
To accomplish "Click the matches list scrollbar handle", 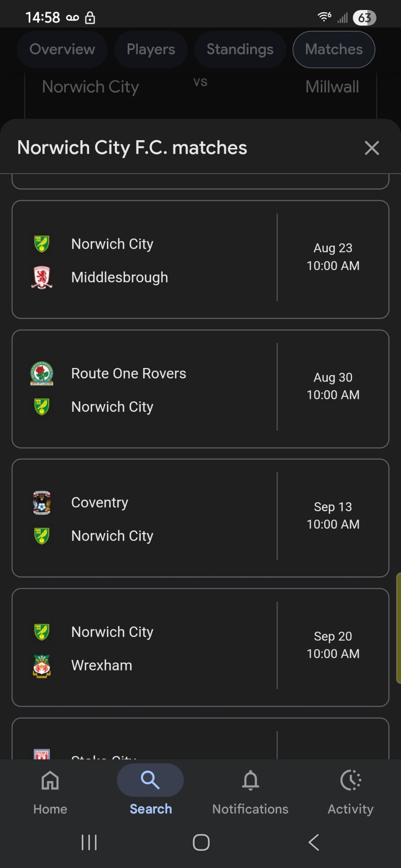I will pyautogui.click(x=398, y=628).
